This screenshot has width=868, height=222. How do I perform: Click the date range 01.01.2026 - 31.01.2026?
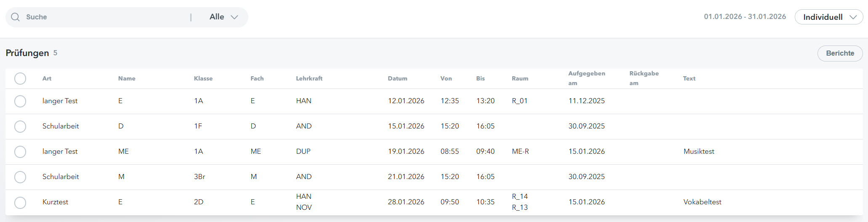click(745, 17)
